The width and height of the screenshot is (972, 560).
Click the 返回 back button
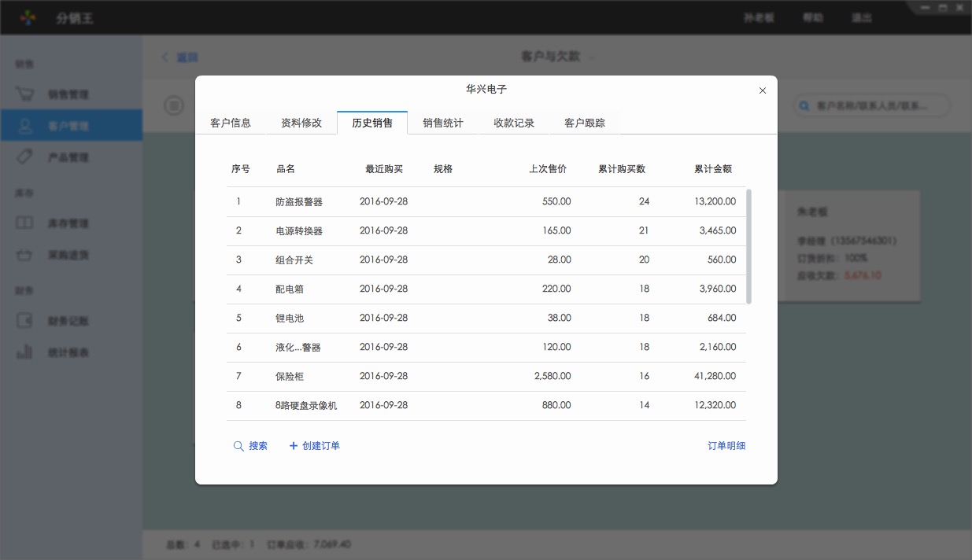180,57
